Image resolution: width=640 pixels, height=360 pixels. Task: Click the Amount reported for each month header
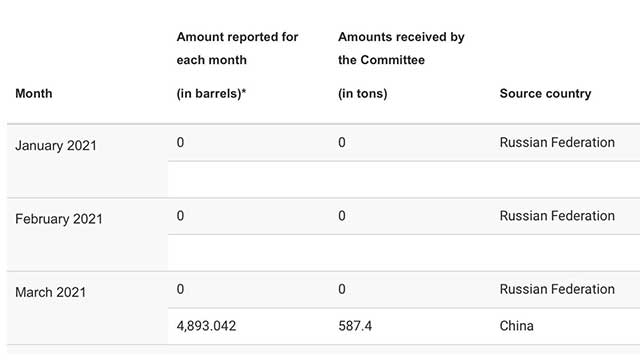(237, 48)
